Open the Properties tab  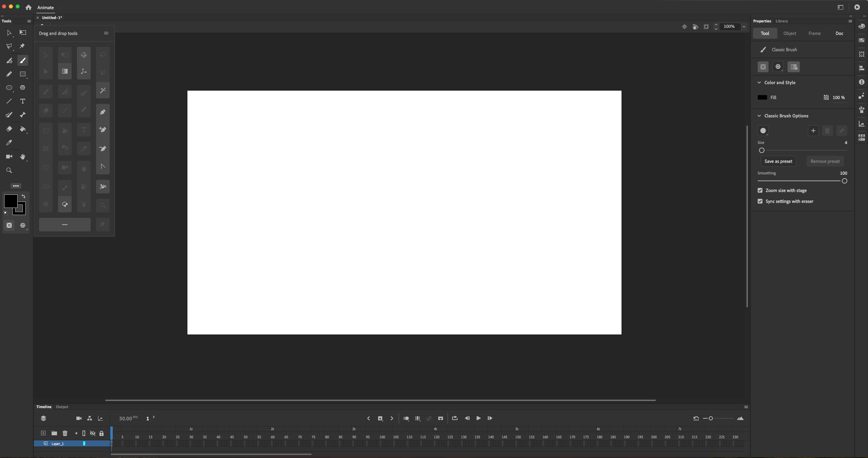762,21
